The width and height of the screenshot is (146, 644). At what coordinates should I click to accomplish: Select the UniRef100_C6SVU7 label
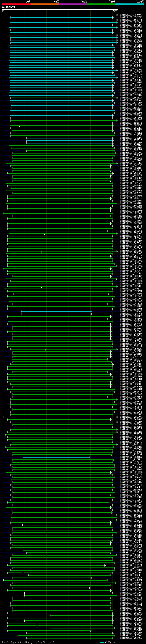pyautogui.click(x=131, y=143)
